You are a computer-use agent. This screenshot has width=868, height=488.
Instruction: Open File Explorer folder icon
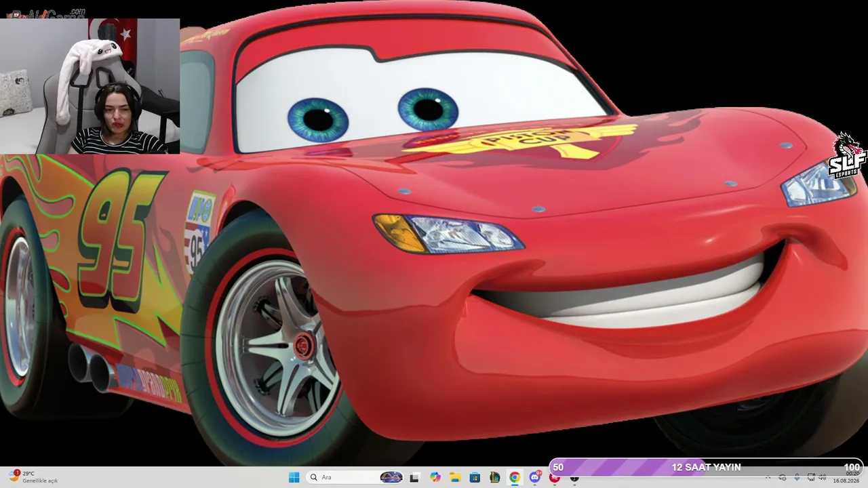[455, 477]
